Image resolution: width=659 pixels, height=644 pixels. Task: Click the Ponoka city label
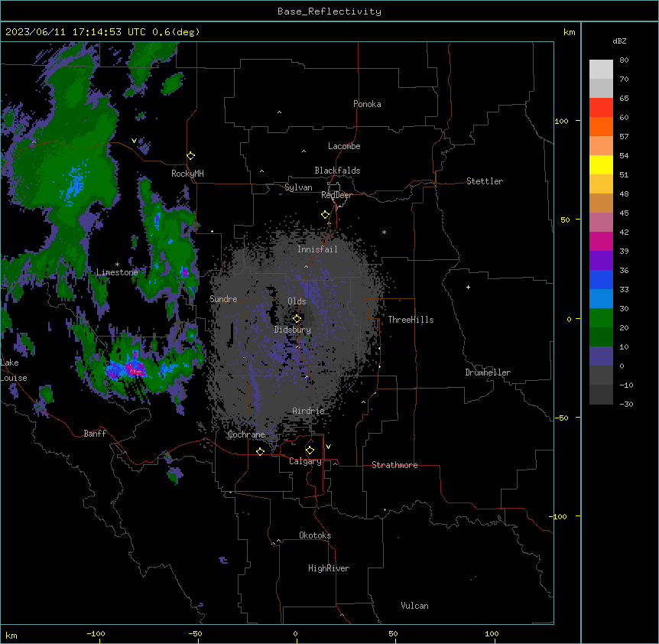click(367, 104)
